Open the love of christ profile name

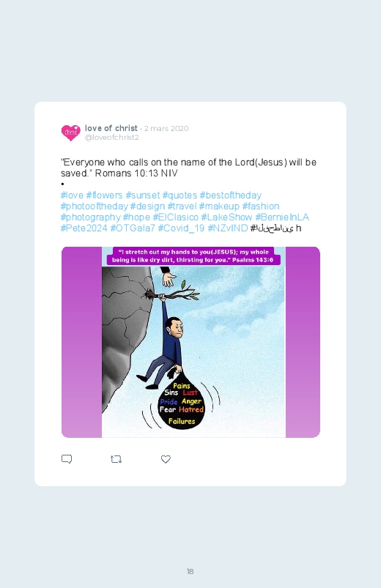111,128
